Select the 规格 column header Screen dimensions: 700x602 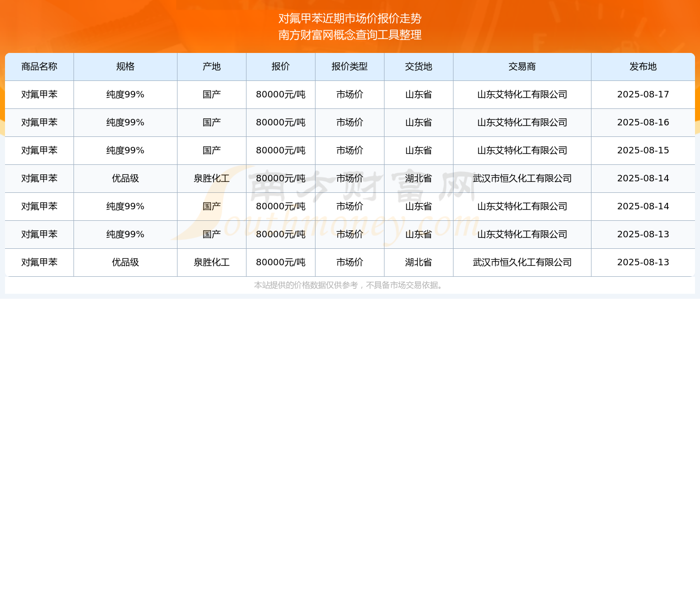(125, 66)
